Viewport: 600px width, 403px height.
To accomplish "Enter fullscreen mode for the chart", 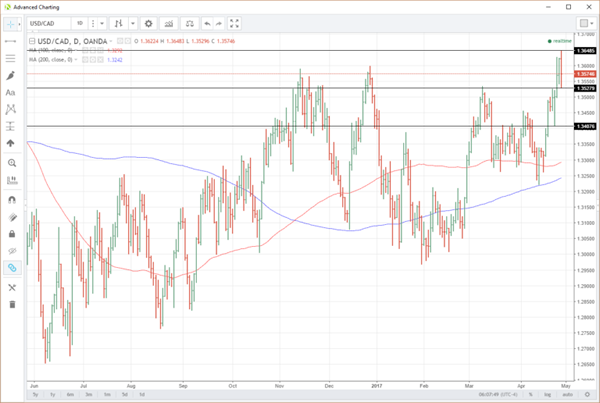I will click(x=235, y=23).
